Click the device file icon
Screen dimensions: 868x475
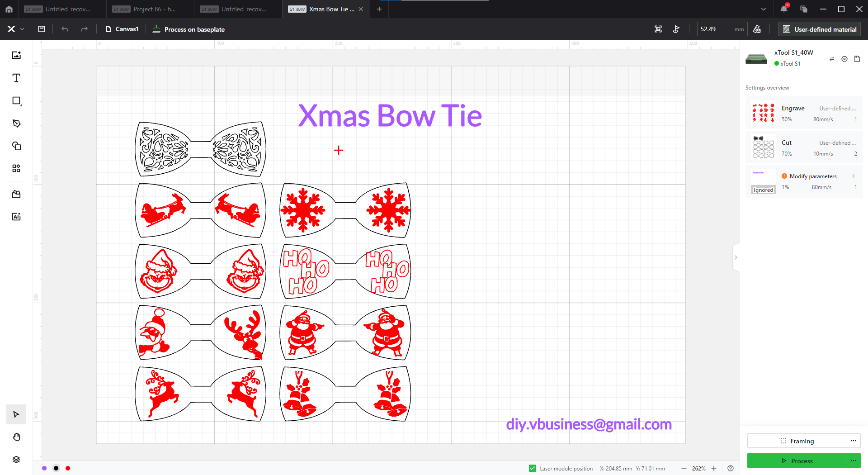(857, 59)
